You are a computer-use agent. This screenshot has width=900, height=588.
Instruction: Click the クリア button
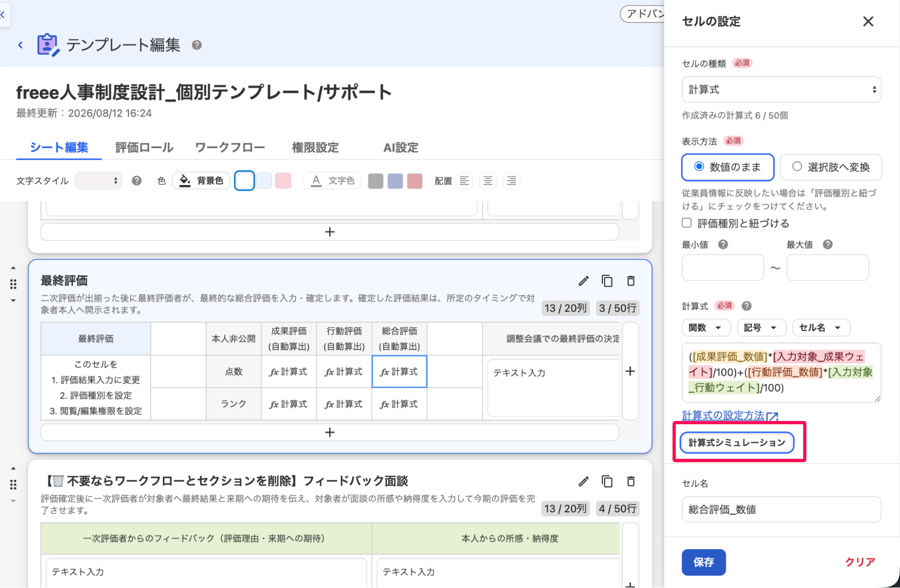click(x=860, y=562)
